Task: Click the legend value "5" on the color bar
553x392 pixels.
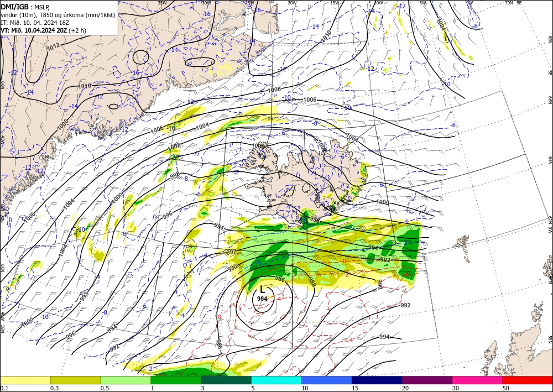Action: [253, 388]
